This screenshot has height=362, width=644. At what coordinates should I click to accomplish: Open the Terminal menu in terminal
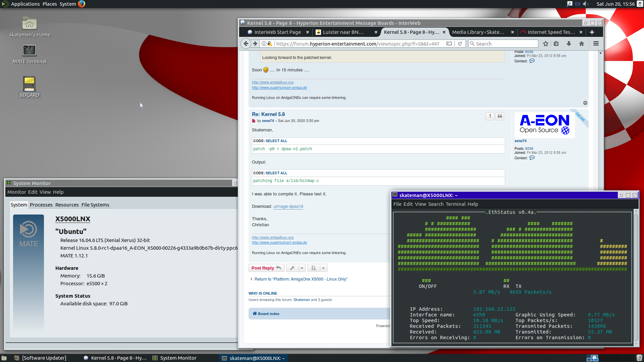click(x=455, y=204)
